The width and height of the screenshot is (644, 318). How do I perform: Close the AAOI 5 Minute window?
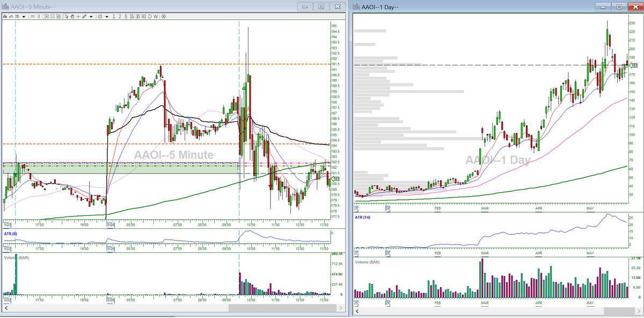pyautogui.click(x=338, y=6)
